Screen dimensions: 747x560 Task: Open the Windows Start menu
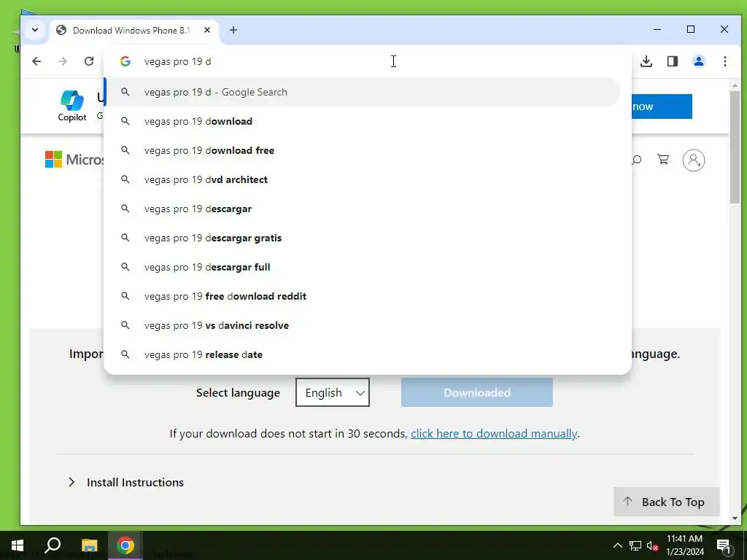click(x=18, y=545)
